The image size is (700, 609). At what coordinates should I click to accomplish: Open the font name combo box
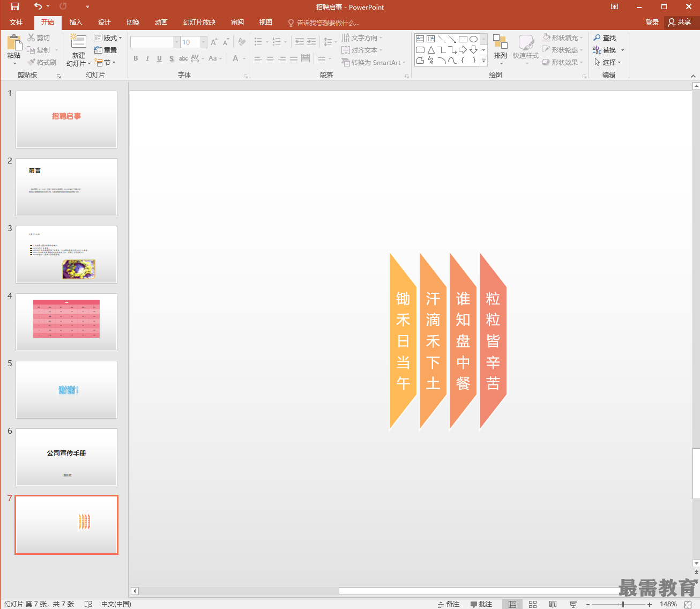155,42
